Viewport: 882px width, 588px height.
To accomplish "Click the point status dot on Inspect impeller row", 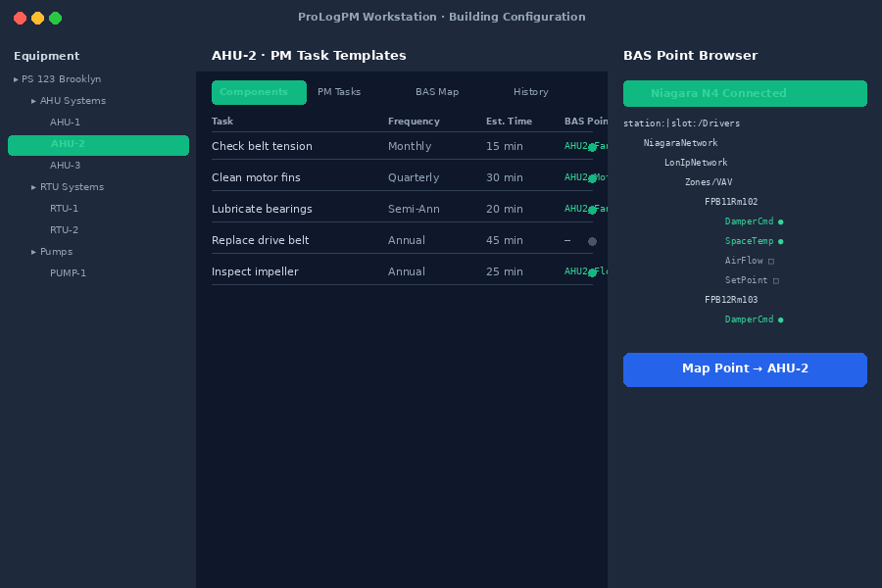I will [x=592, y=271].
